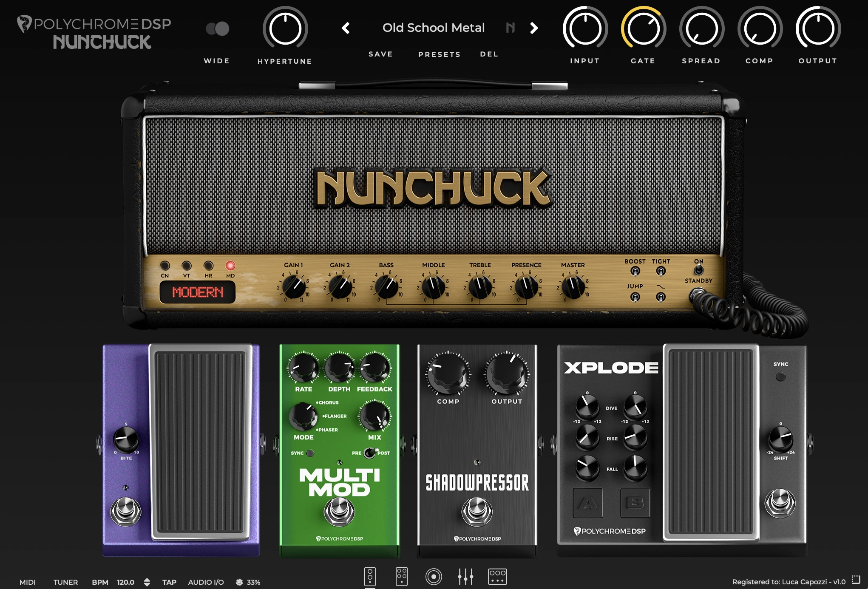Click the amp BASS knob
This screenshot has height=589, width=868.
[x=387, y=287]
